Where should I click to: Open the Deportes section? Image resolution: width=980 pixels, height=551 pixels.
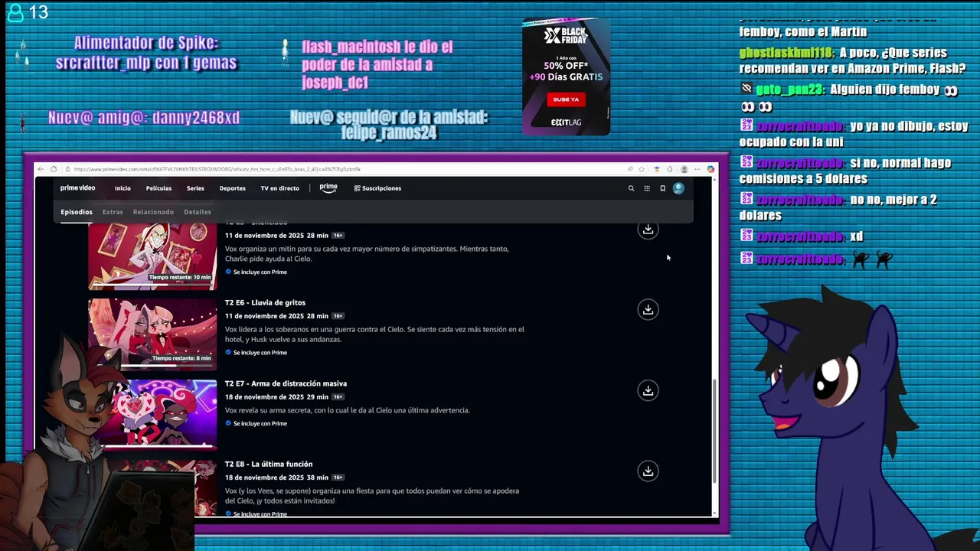click(232, 188)
